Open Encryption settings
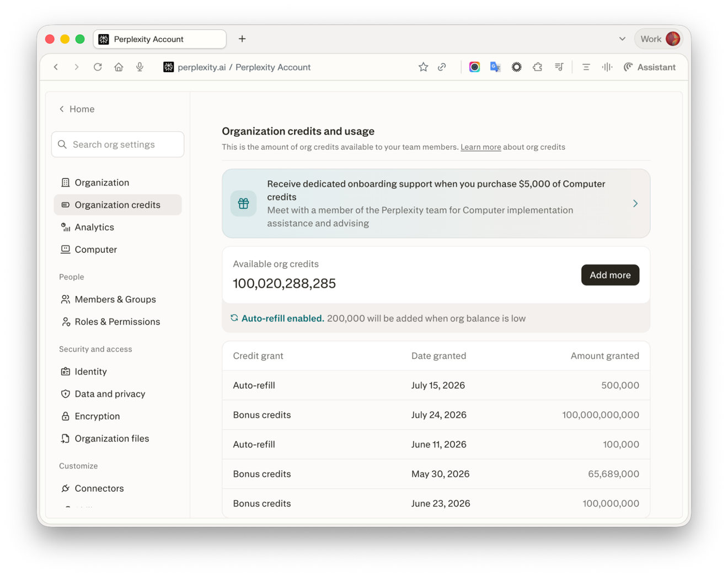 pos(117,416)
